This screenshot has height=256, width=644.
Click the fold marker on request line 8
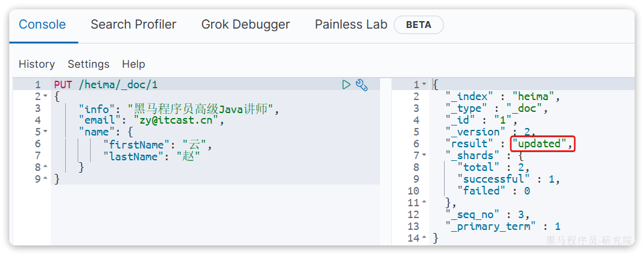tap(46, 167)
